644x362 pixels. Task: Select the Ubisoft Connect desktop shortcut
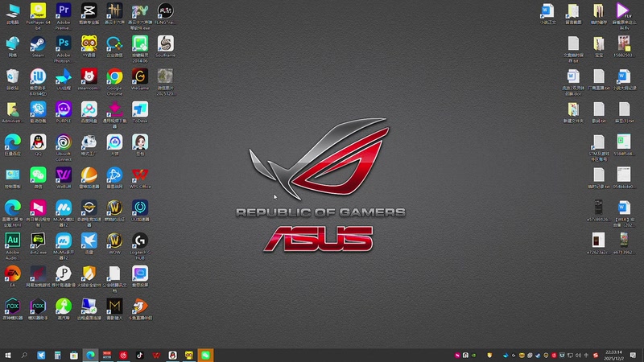64,147
